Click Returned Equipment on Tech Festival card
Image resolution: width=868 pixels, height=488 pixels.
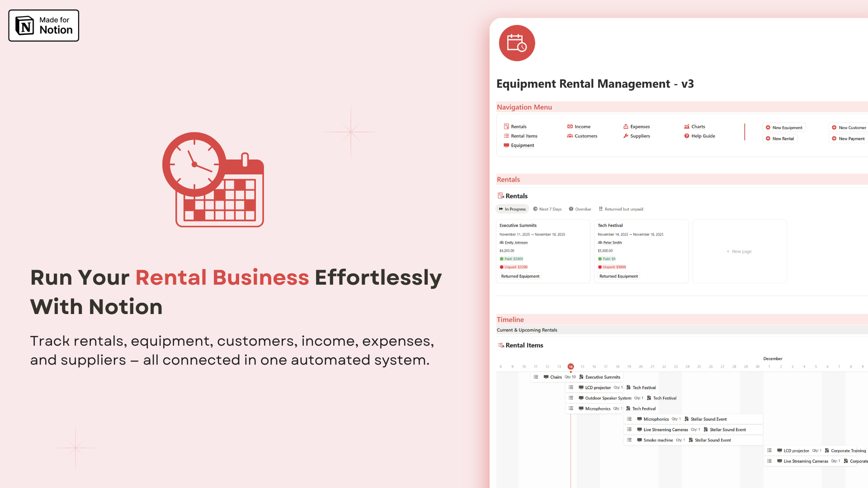618,276
